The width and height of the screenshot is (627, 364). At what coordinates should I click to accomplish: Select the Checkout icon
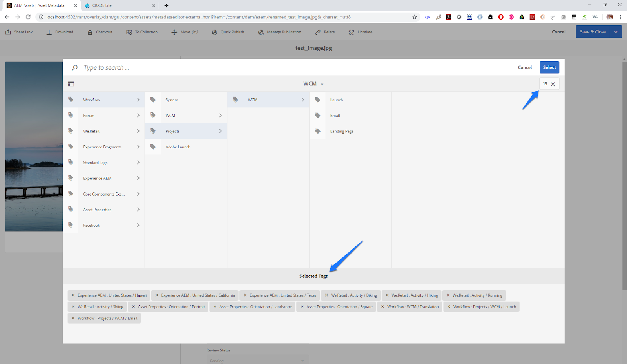click(90, 32)
